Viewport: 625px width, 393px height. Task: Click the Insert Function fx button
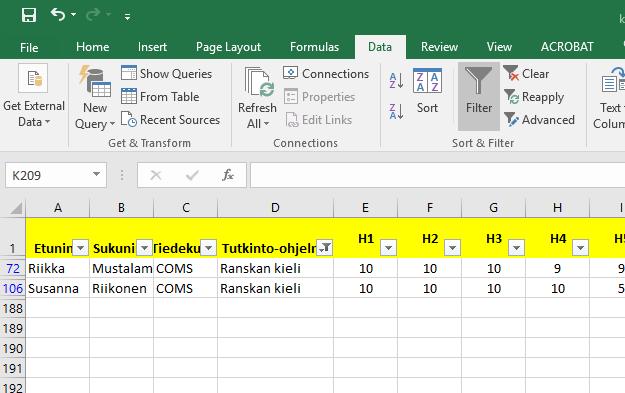coord(228,175)
